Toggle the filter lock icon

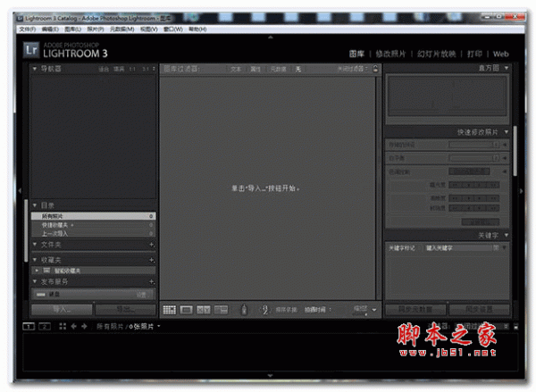coord(375,68)
